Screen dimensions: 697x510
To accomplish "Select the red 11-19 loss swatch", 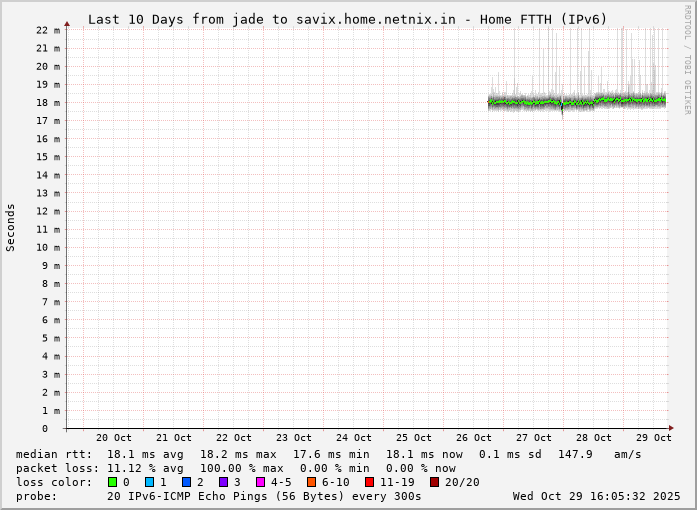I will click(370, 482).
